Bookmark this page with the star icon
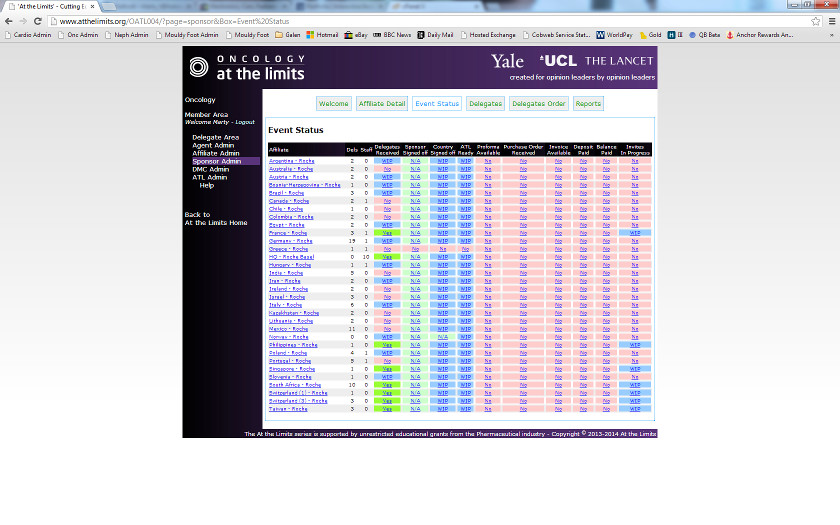Screen dimensions: 840x525 click(815, 21)
